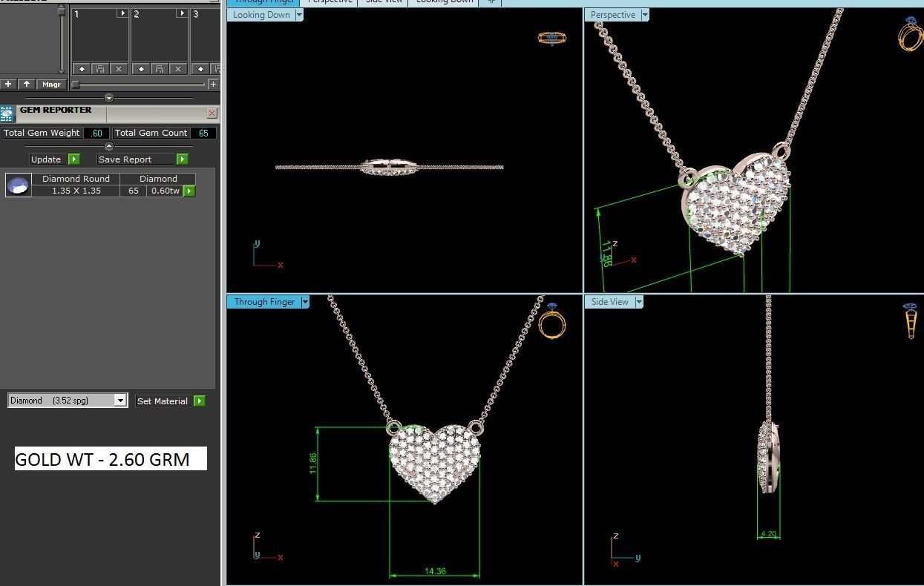This screenshot has height=586, width=924.
Task: Click ring orientation icon in Side View
Action: [911, 320]
